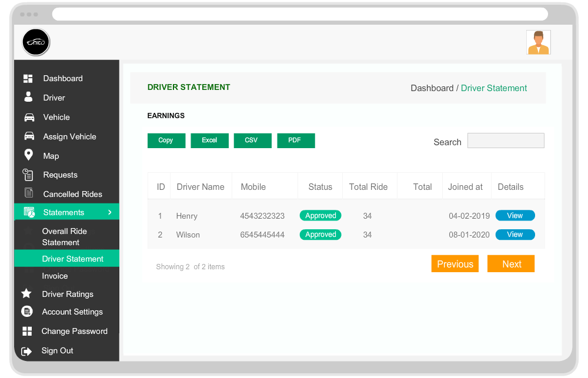The image size is (588, 378).
Task: Open Account Settings in the sidebar
Action: point(72,312)
